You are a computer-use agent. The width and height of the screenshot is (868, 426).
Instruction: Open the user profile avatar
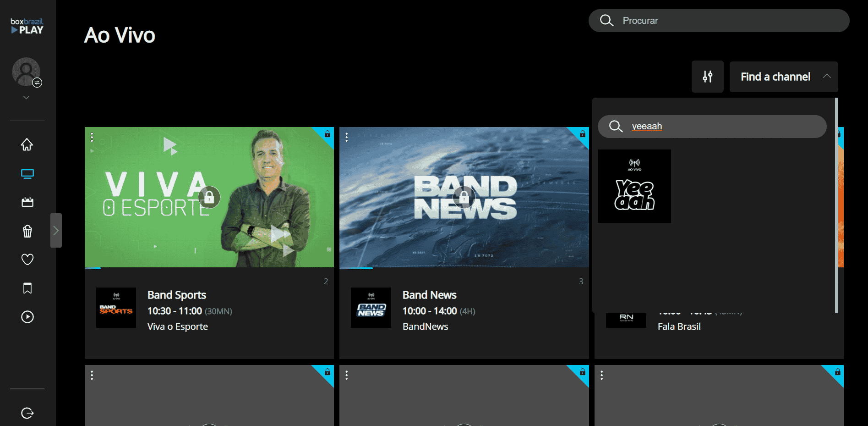click(26, 72)
